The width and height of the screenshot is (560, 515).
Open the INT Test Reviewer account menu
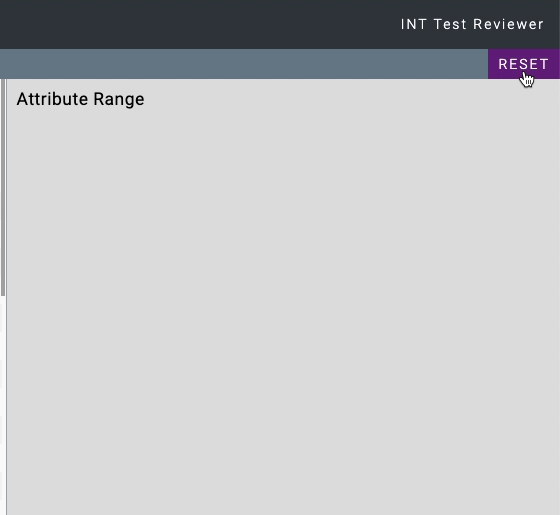[x=472, y=24]
